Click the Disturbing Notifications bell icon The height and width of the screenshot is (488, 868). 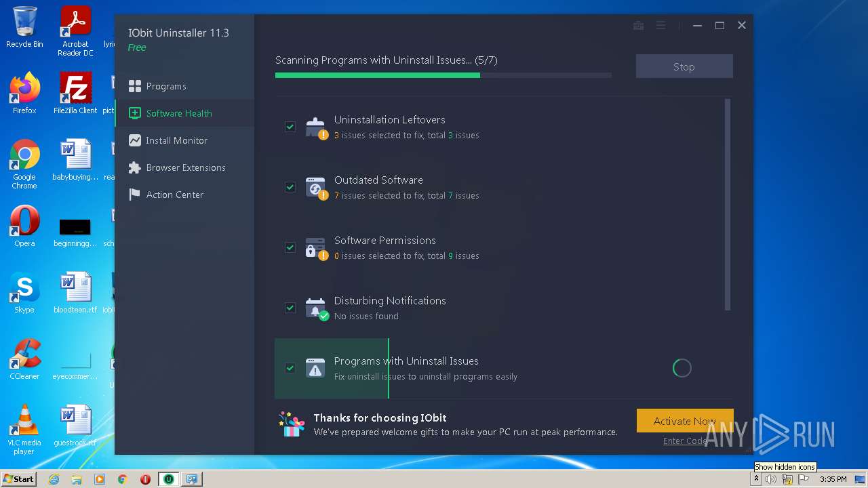tap(315, 308)
